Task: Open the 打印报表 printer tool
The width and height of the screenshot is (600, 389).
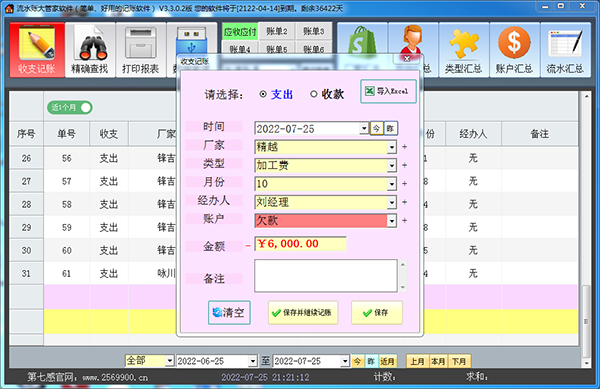Action: [140, 50]
